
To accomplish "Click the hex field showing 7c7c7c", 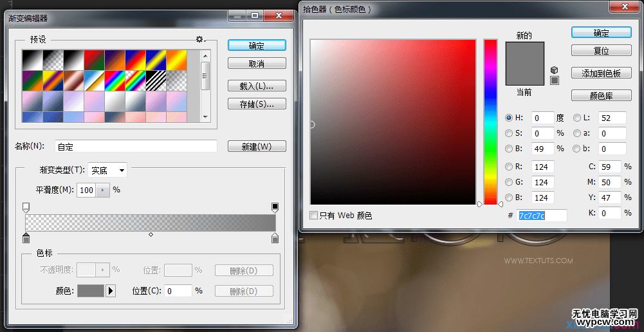I will click(542, 216).
